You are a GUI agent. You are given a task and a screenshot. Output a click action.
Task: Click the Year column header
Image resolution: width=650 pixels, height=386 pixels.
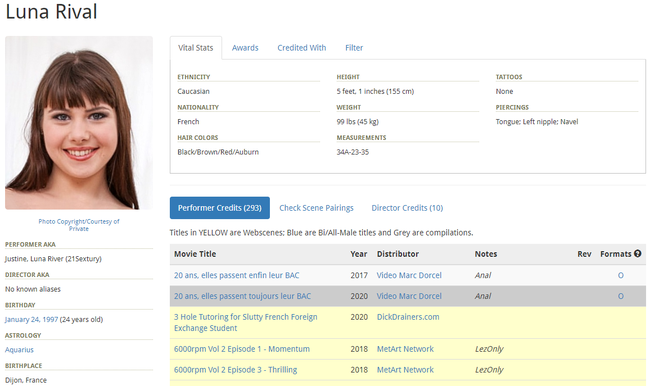click(359, 254)
